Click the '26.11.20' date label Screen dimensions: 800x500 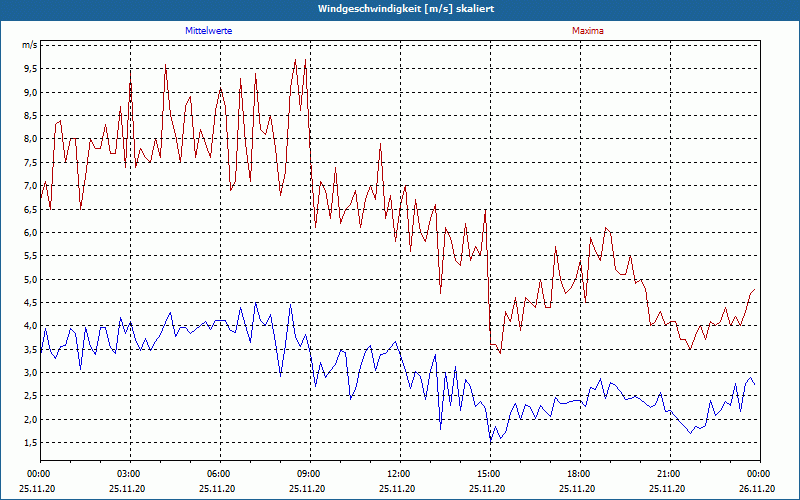point(757,488)
